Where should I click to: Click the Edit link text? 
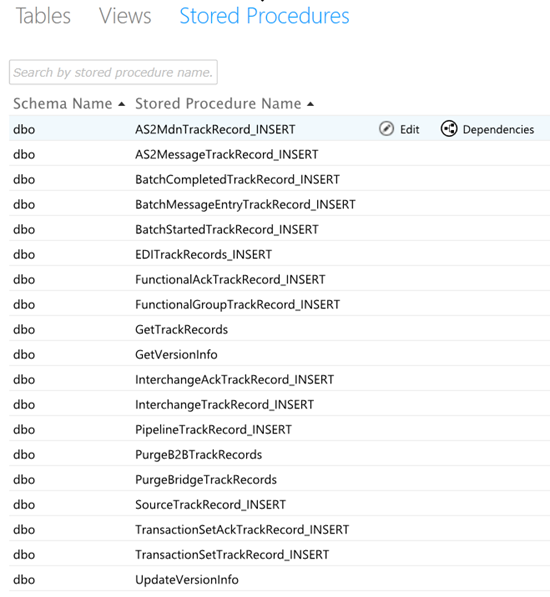pyautogui.click(x=410, y=129)
